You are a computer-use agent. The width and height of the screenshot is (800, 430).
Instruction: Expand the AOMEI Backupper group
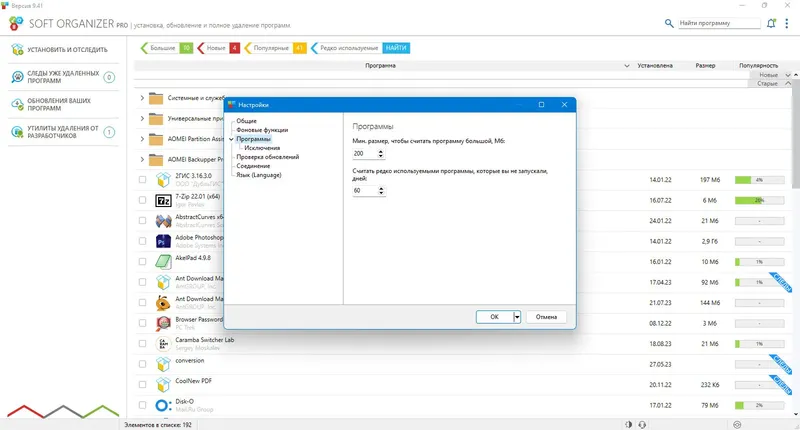tap(142, 160)
